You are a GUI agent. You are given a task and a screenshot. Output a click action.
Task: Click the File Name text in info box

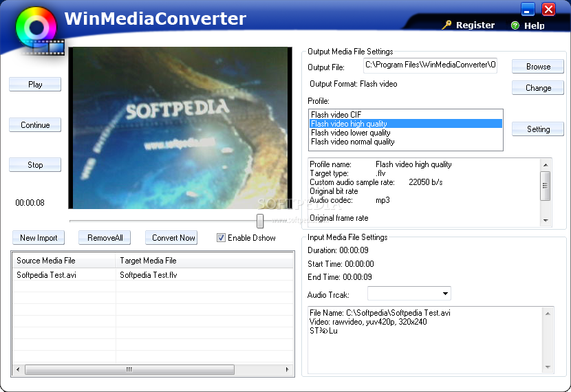pos(380,313)
